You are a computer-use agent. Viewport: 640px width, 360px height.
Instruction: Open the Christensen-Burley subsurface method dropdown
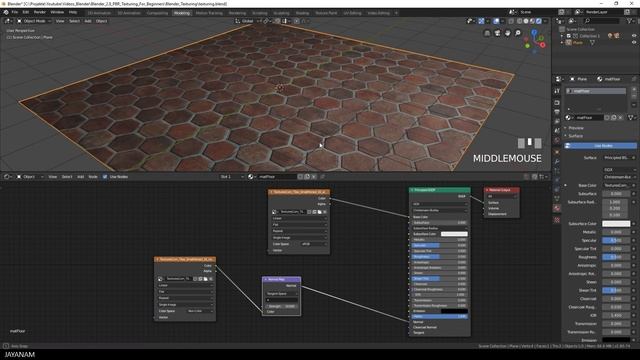619,177
